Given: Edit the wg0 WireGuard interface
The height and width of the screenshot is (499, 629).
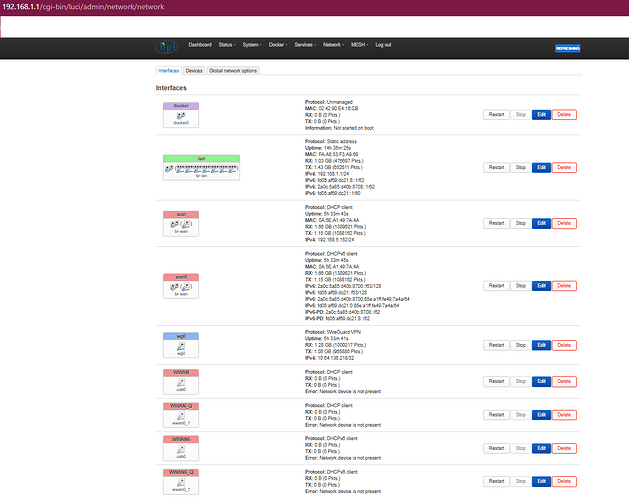Looking at the screenshot, I should coord(542,345).
